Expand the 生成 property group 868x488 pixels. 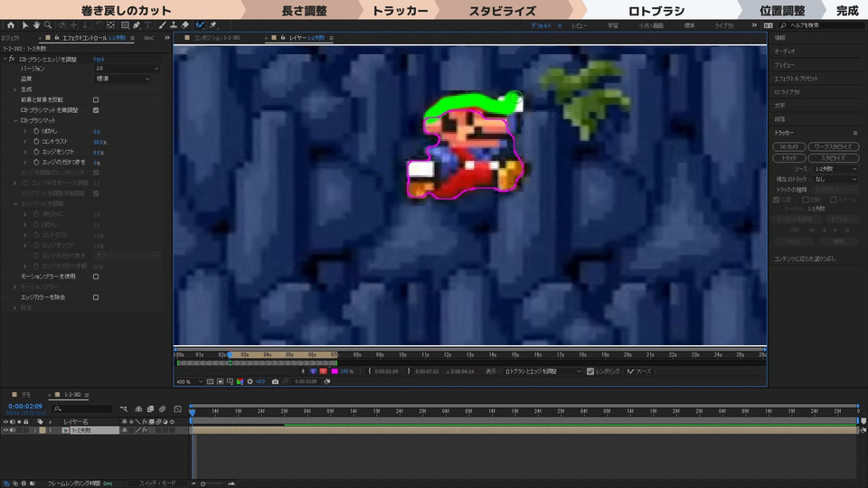(x=15, y=89)
